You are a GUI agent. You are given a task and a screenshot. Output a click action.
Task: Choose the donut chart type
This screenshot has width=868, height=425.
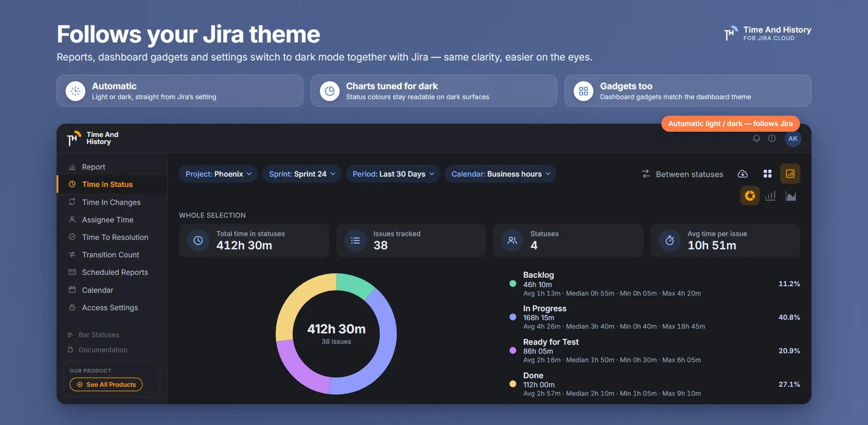click(x=750, y=196)
